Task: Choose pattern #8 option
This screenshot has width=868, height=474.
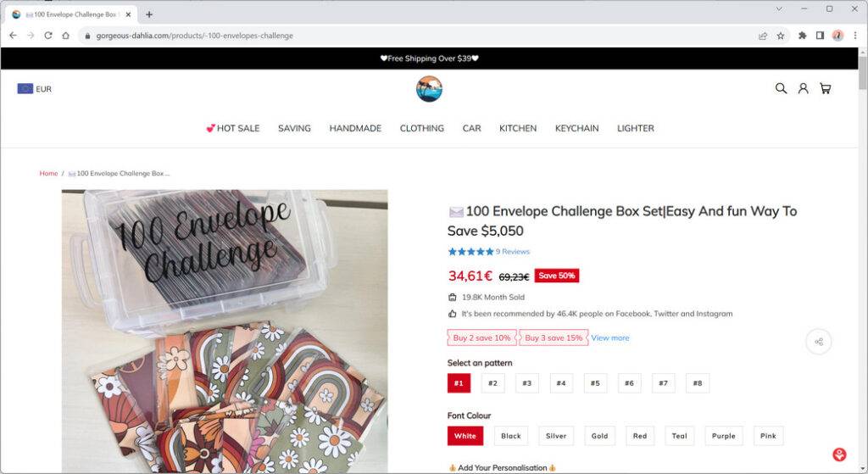Action: pyautogui.click(x=697, y=383)
